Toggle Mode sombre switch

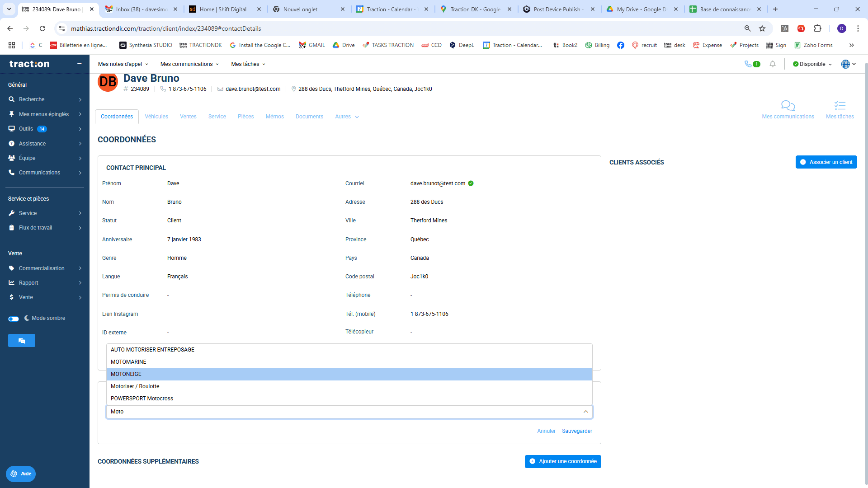(x=14, y=319)
